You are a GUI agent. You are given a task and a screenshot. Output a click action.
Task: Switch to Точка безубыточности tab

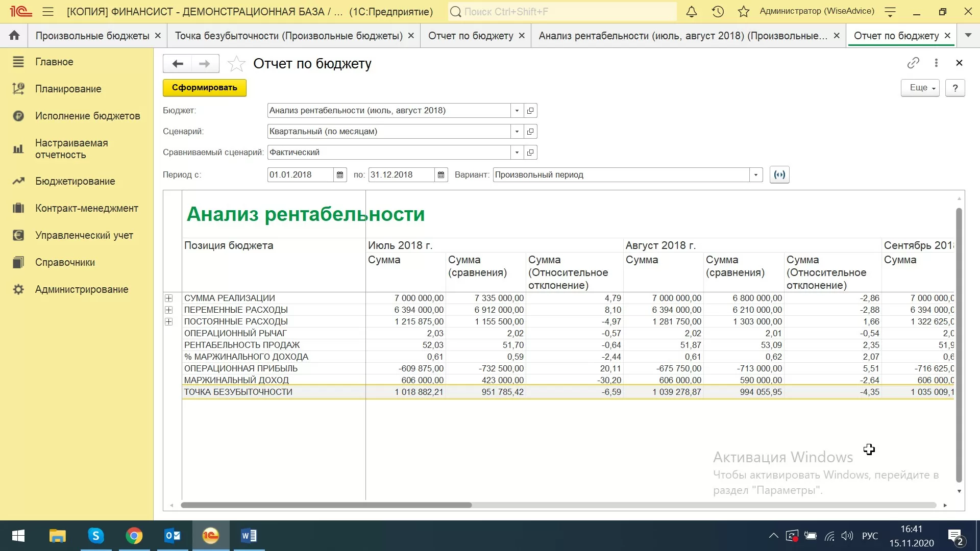pyautogui.click(x=288, y=36)
